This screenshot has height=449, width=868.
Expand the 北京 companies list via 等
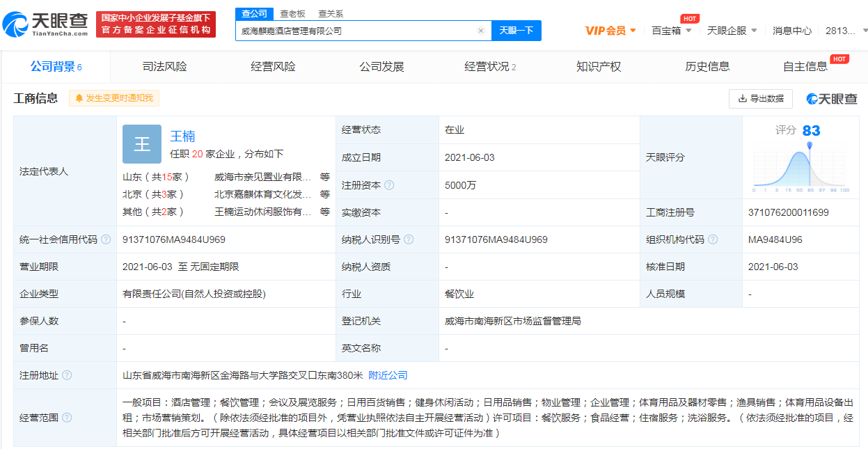(324, 194)
